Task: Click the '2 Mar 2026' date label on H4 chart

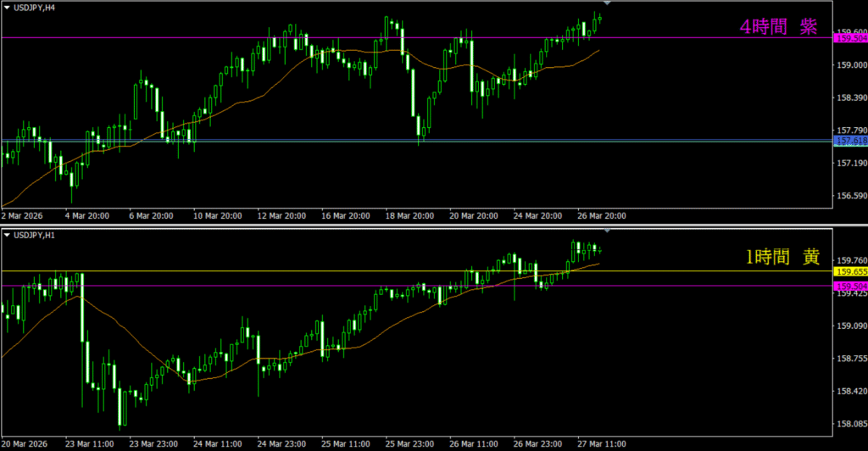Action: 26,216
